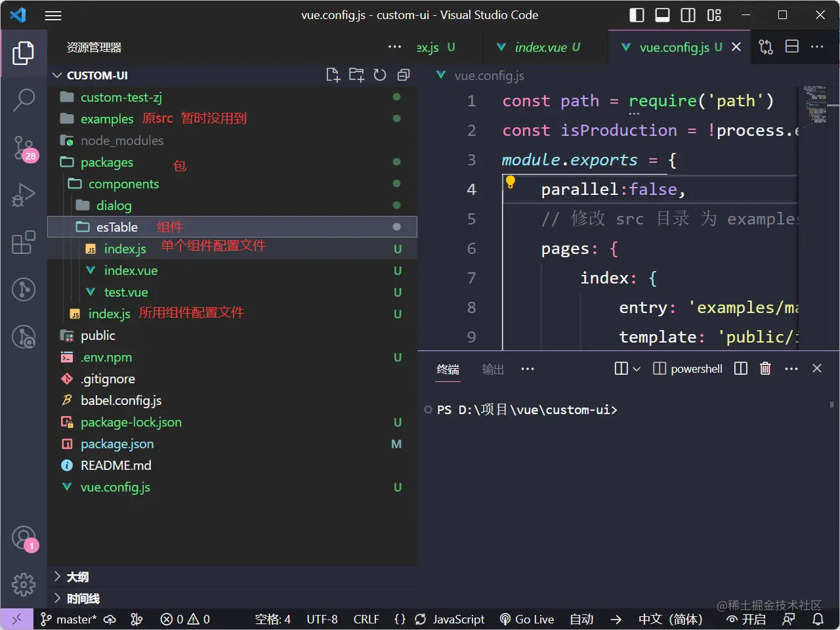
Task: Open the Search view in activity bar
Action: pyautogui.click(x=24, y=100)
